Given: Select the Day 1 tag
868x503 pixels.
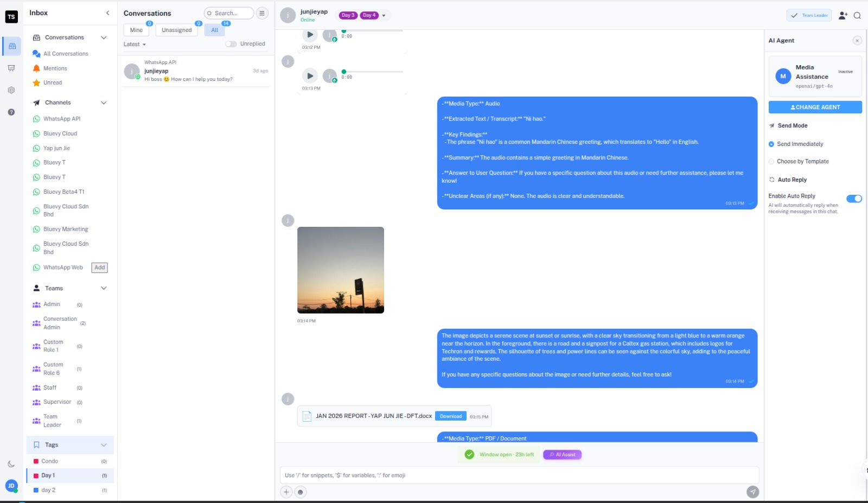Looking at the screenshot, I should [70, 476].
